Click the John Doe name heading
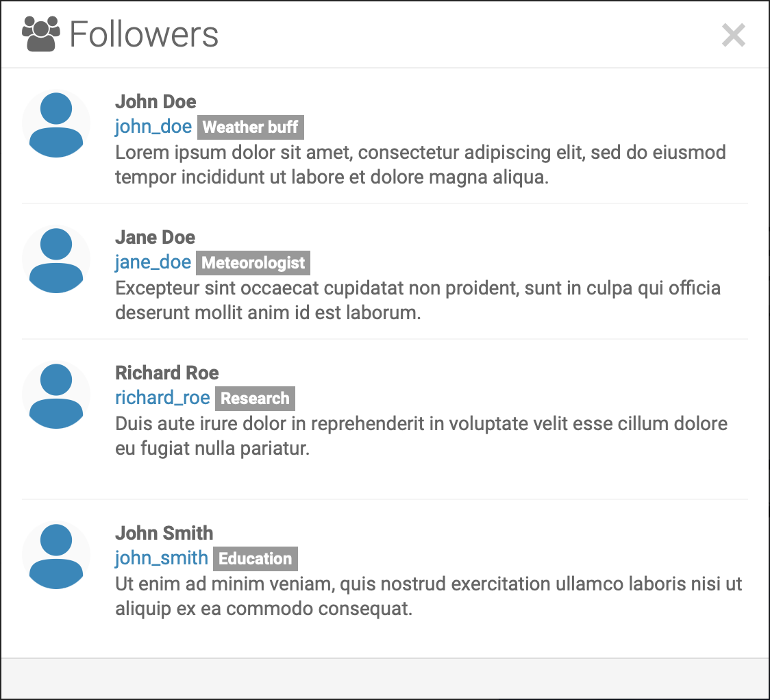The width and height of the screenshot is (770, 700). pos(156,101)
